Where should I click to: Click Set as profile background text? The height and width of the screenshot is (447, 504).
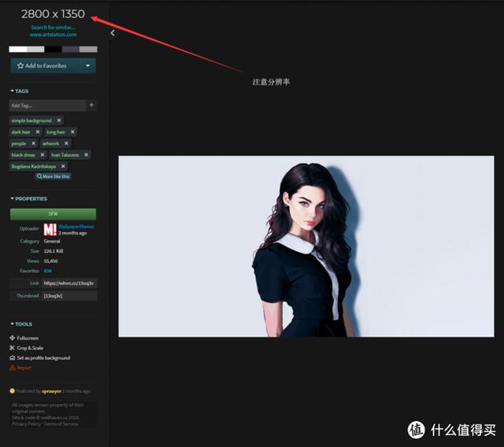click(x=43, y=358)
